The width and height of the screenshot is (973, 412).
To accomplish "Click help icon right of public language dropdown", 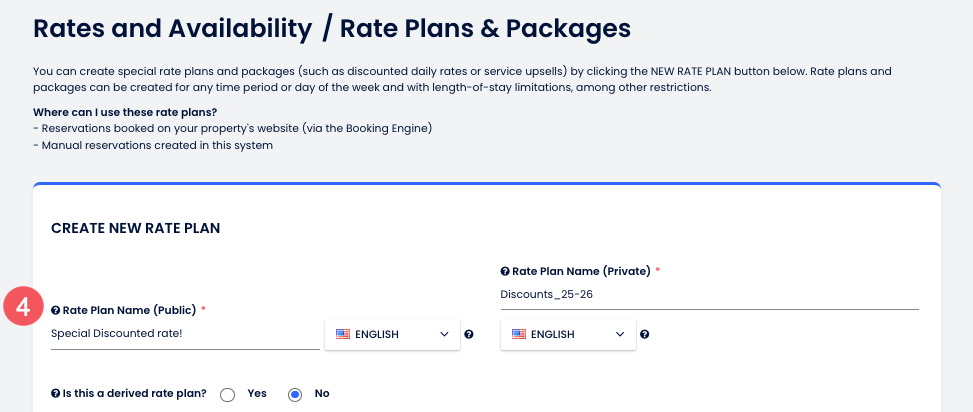I will 469,334.
